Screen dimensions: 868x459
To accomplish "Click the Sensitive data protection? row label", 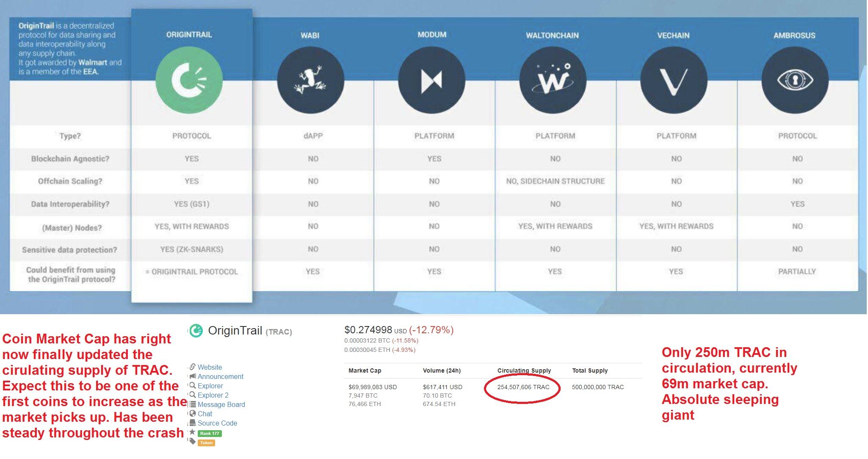I will tap(69, 250).
